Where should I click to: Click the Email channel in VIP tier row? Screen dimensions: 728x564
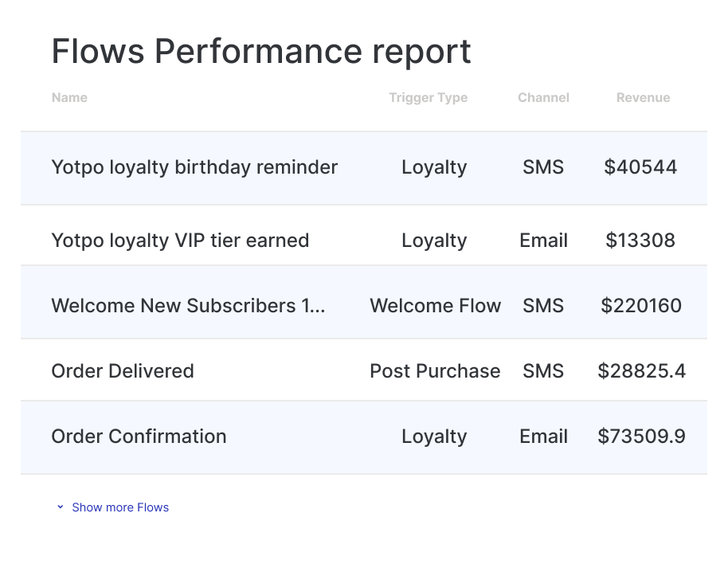(x=543, y=241)
